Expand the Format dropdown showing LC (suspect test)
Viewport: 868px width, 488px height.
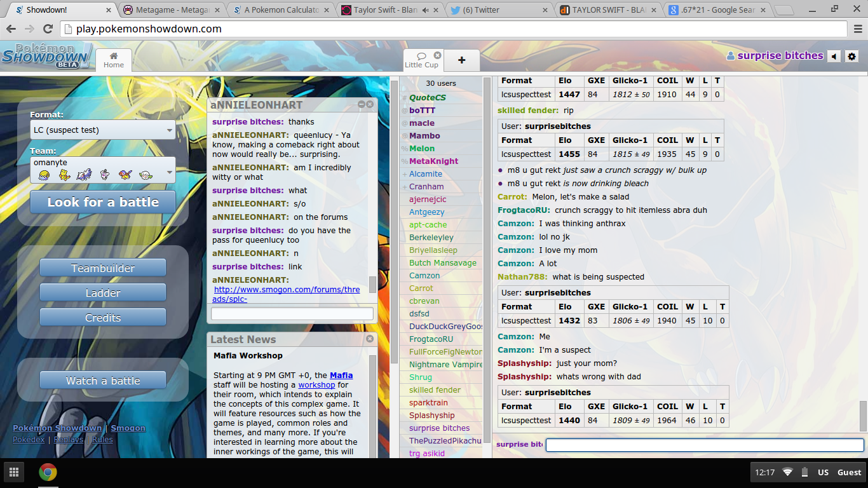pos(103,130)
